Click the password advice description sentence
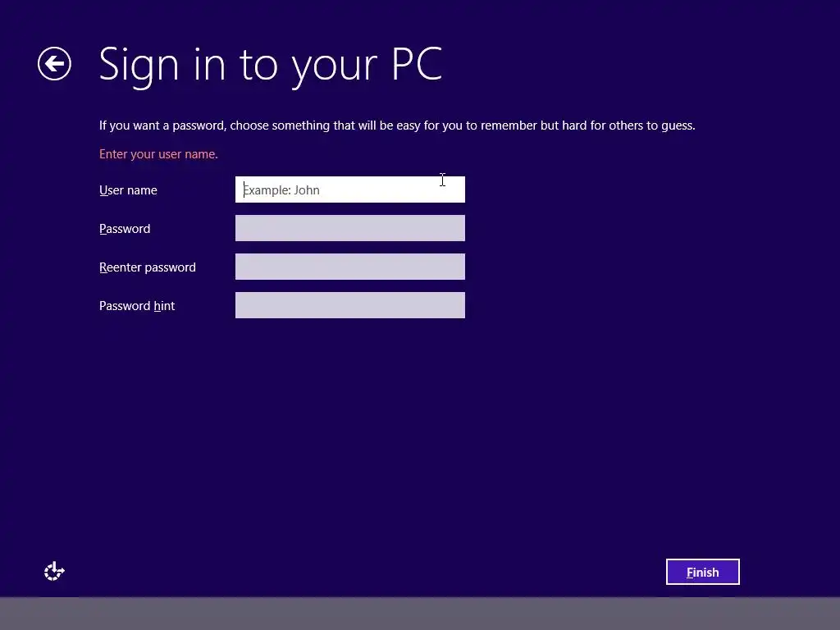Viewport: 840px width, 630px height. pos(397,126)
